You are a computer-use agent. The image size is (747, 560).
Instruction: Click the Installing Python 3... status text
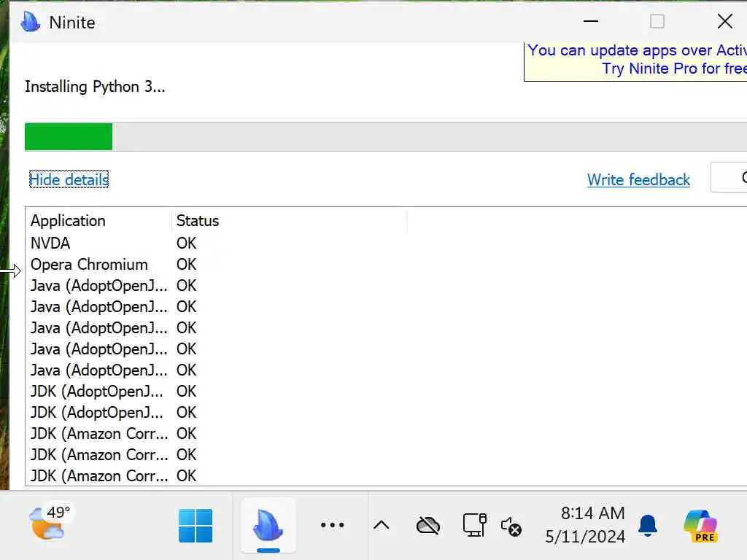point(95,87)
